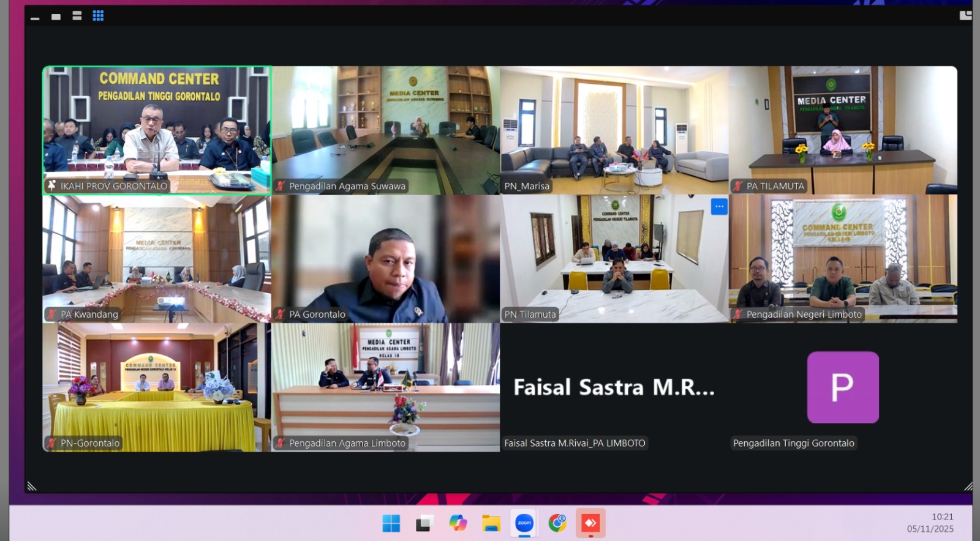Image resolution: width=980 pixels, height=541 pixels.
Task: Select the PN_Marisa video tile
Action: 614,130
